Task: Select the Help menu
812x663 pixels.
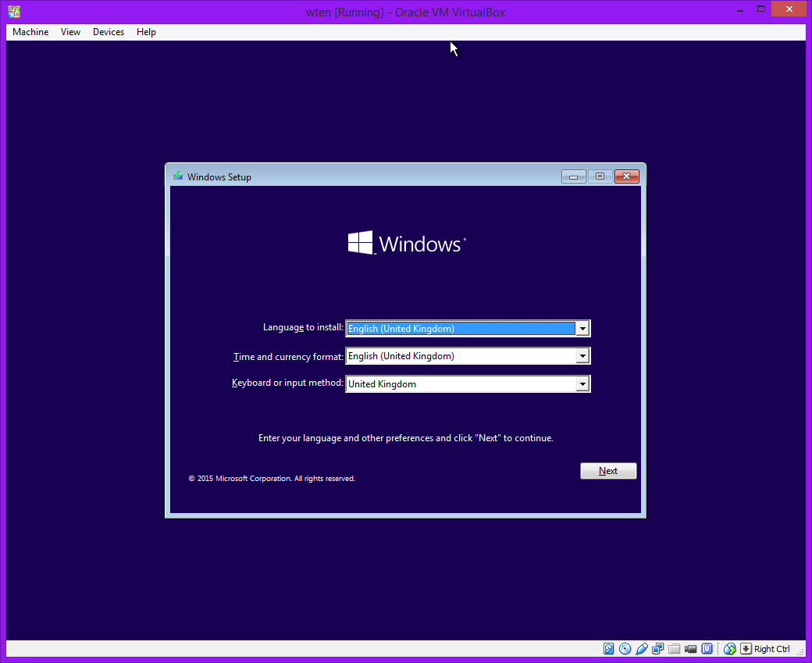Action: [x=146, y=32]
